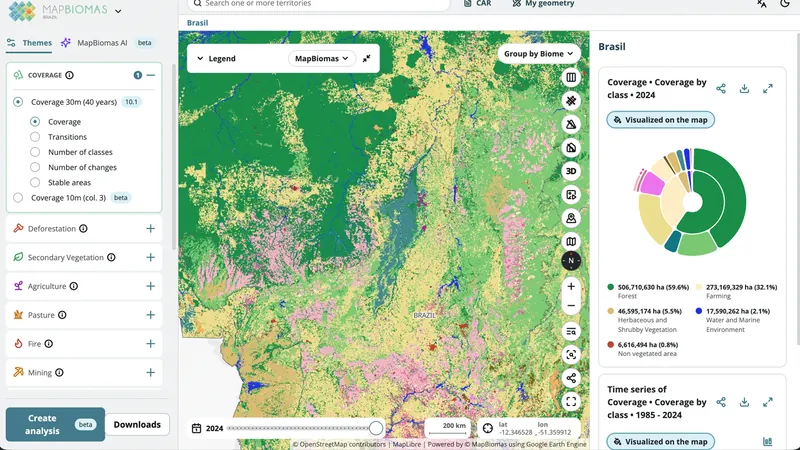Click the focus-on-area map icon

point(571,355)
